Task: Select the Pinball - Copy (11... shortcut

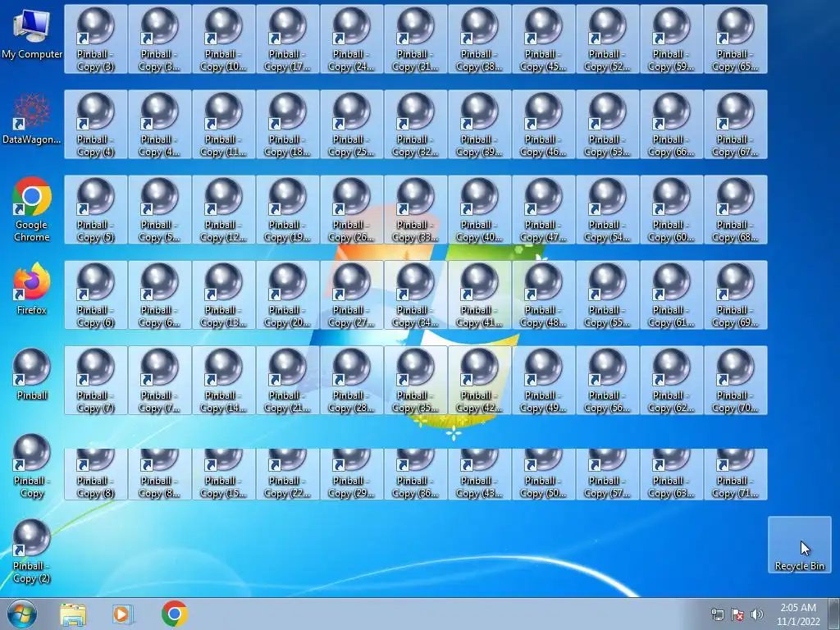Action: pyautogui.click(x=224, y=125)
